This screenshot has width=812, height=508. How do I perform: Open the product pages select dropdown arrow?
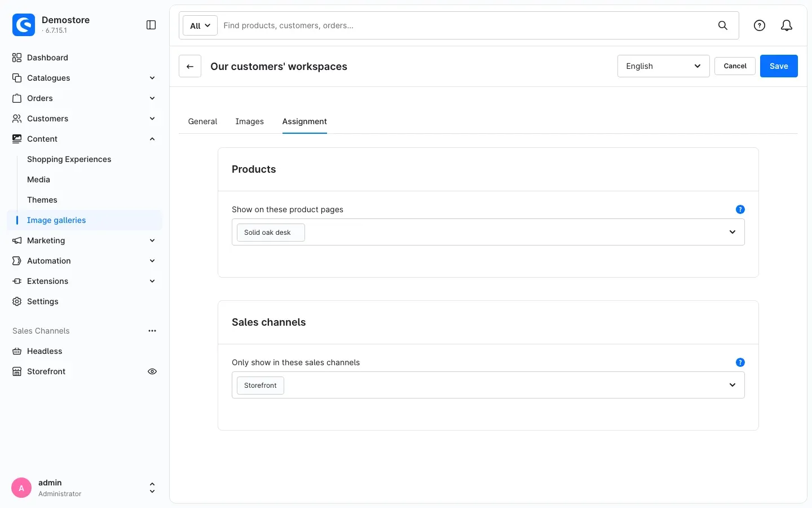[x=732, y=232]
